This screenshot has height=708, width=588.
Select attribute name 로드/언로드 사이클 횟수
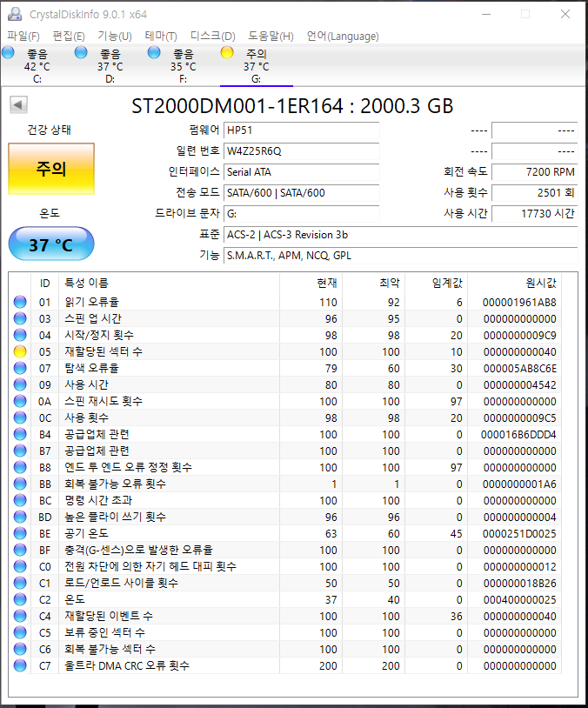[x=121, y=583]
